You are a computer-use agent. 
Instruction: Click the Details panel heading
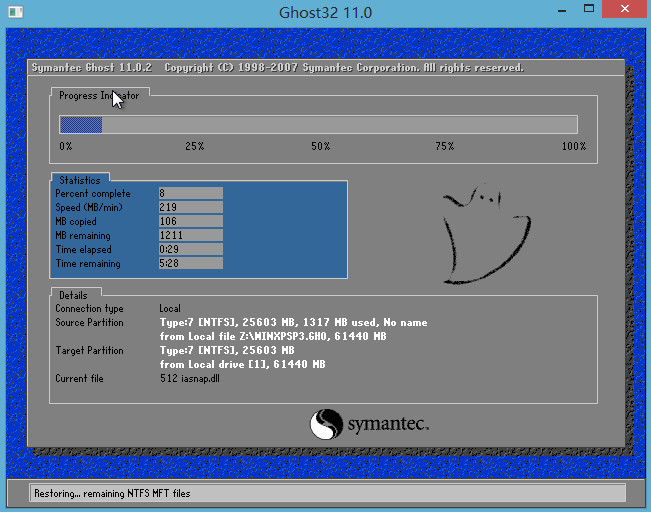pyautogui.click(x=73, y=296)
